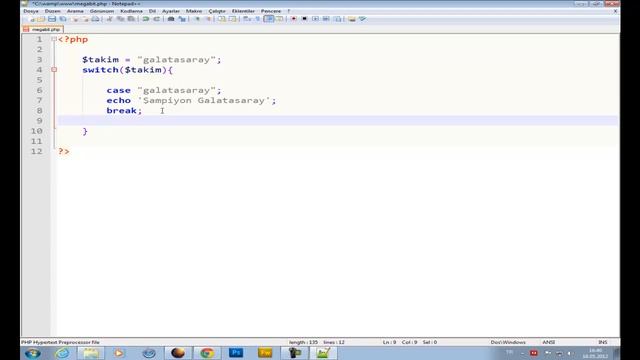
Task: Click the Close document toolbar icon
Action: [x=74, y=19]
